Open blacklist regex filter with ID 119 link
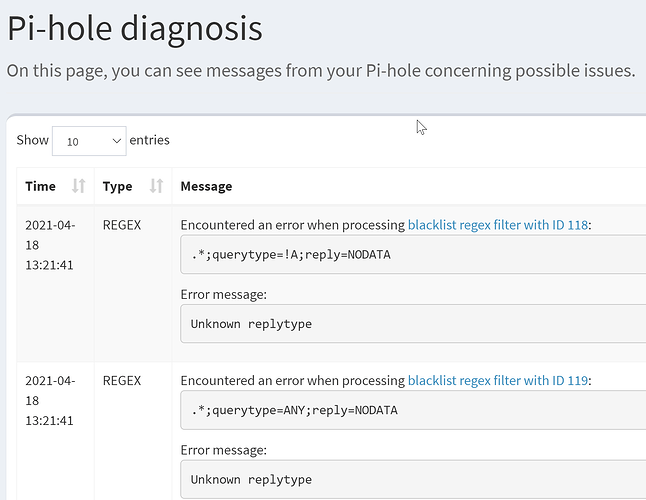The image size is (646, 500). click(x=498, y=380)
